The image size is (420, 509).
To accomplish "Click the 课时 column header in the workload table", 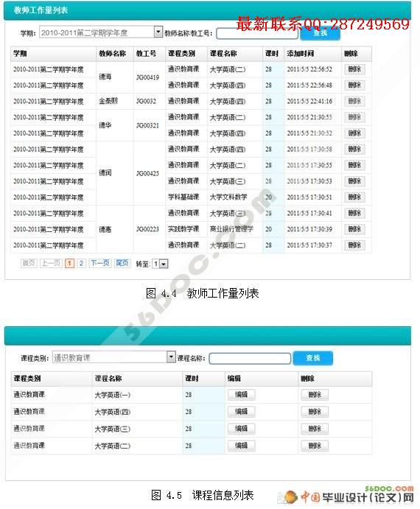I will (x=272, y=54).
